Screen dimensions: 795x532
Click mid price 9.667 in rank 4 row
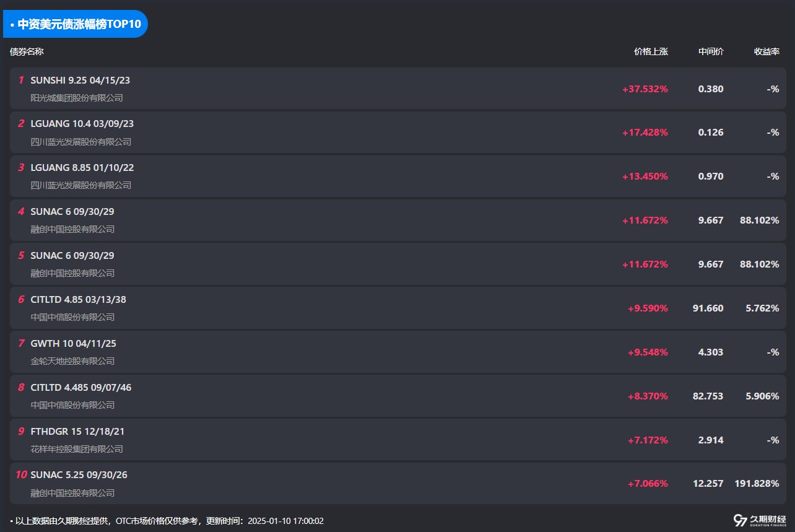point(711,220)
